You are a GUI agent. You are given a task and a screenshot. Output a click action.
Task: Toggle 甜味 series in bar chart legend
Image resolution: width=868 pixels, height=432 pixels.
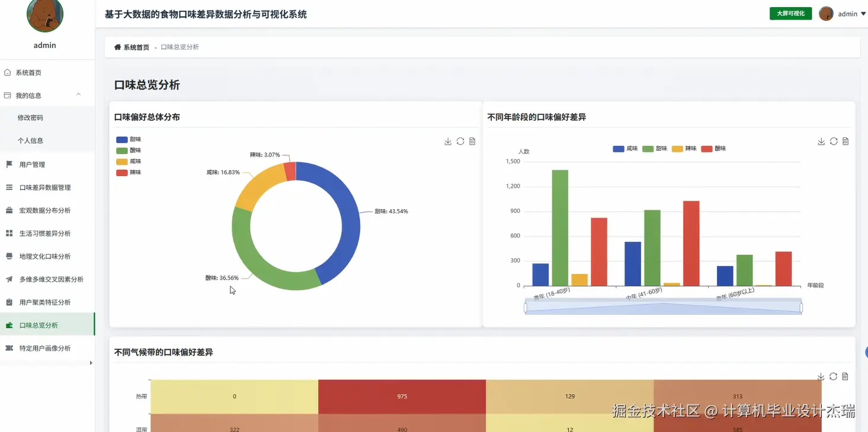[655, 149]
